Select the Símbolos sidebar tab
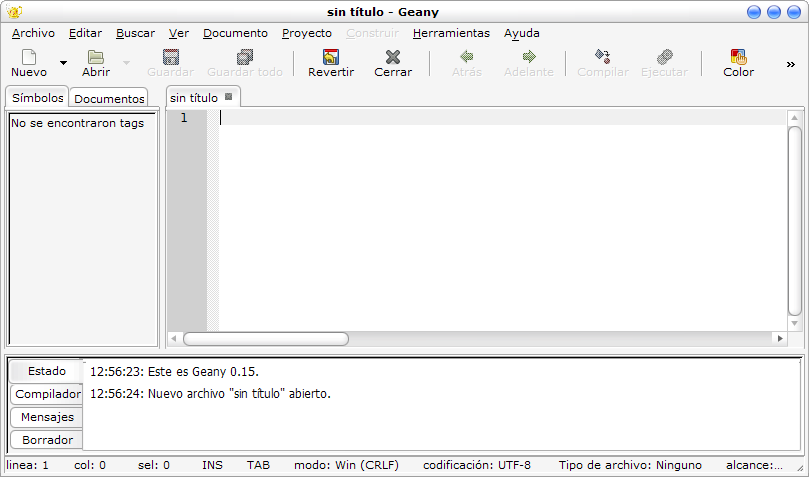The width and height of the screenshot is (809, 477). 37,98
